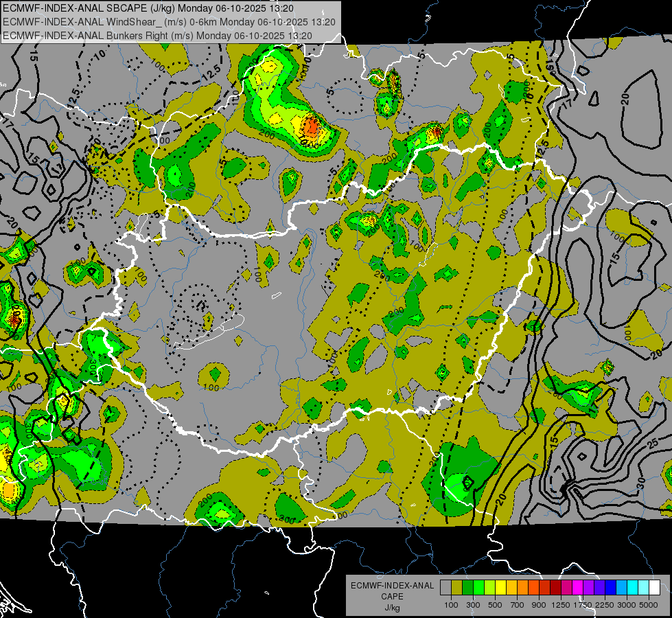Click the Bunkers Right title line
Screen dimensions: 672x618
157,36
